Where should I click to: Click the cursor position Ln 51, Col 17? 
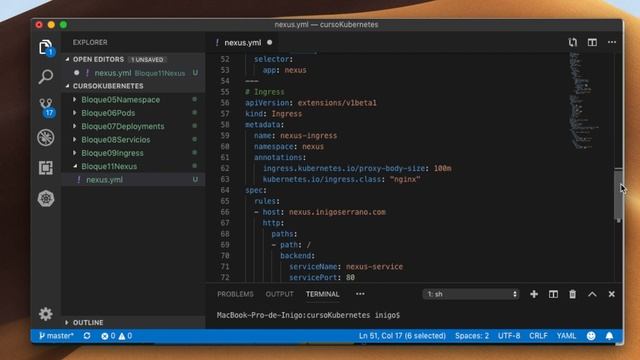pos(402,336)
